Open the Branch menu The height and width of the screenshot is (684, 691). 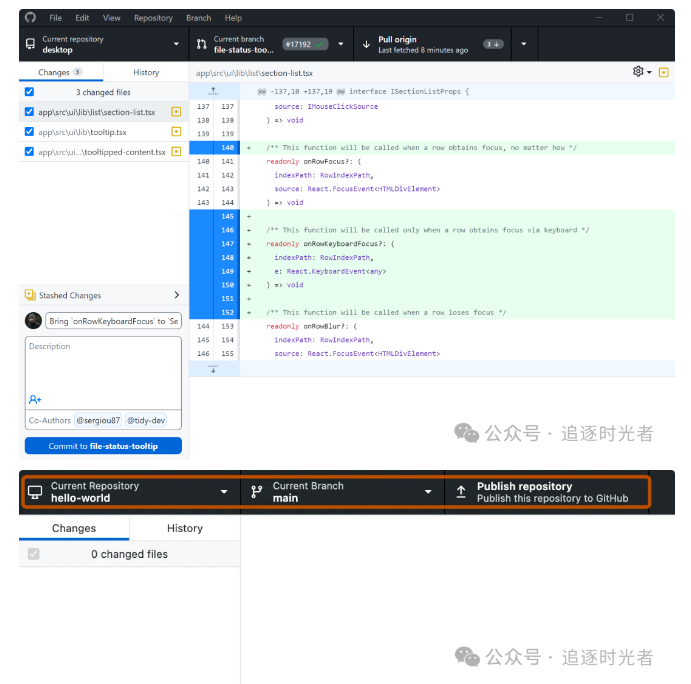click(199, 18)
